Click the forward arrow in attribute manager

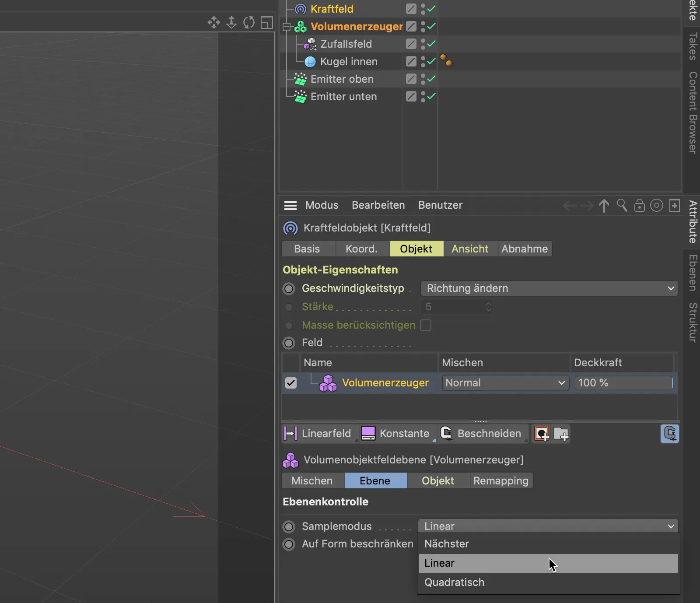pyautogui.click(x=587, y=205)
